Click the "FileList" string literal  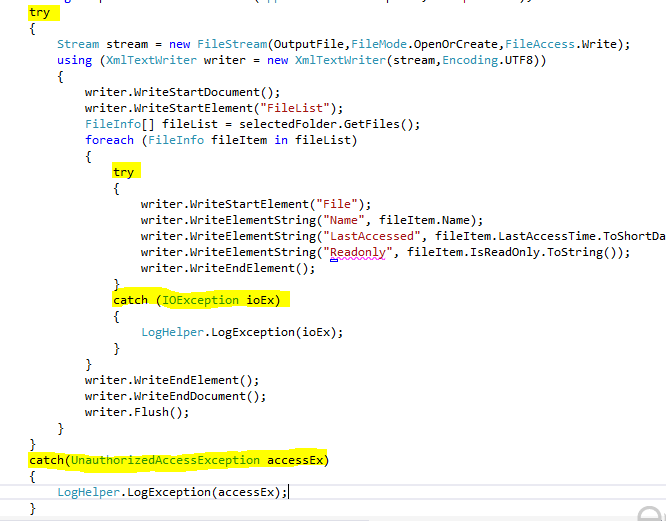(295, 108)
